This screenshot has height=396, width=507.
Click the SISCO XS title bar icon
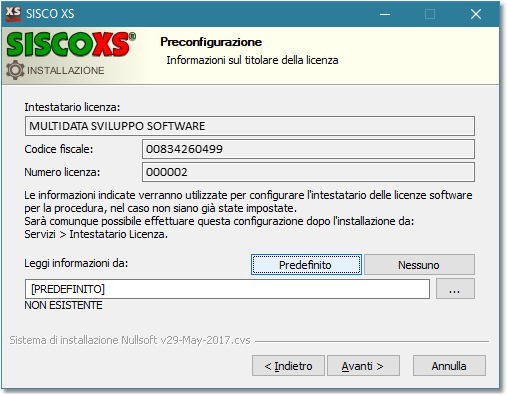click(13, 14)
